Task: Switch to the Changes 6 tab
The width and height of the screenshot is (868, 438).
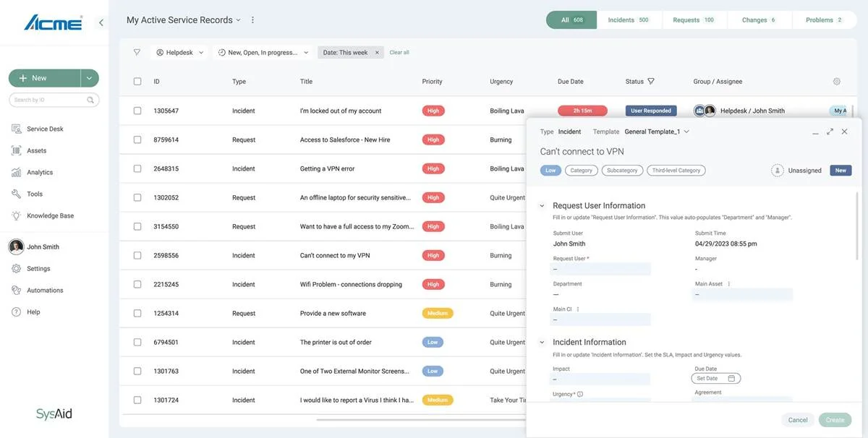Action: [759, 20]
